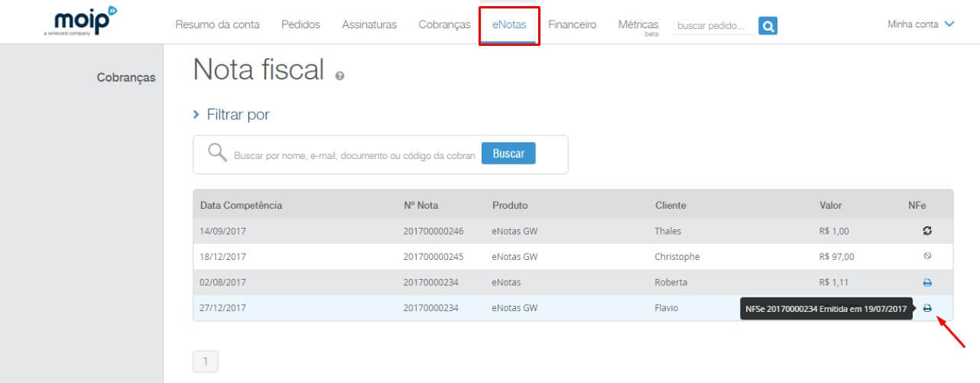The image size is (980, 383).
Task: Expand the Filtrar por section
Action: 231,115
